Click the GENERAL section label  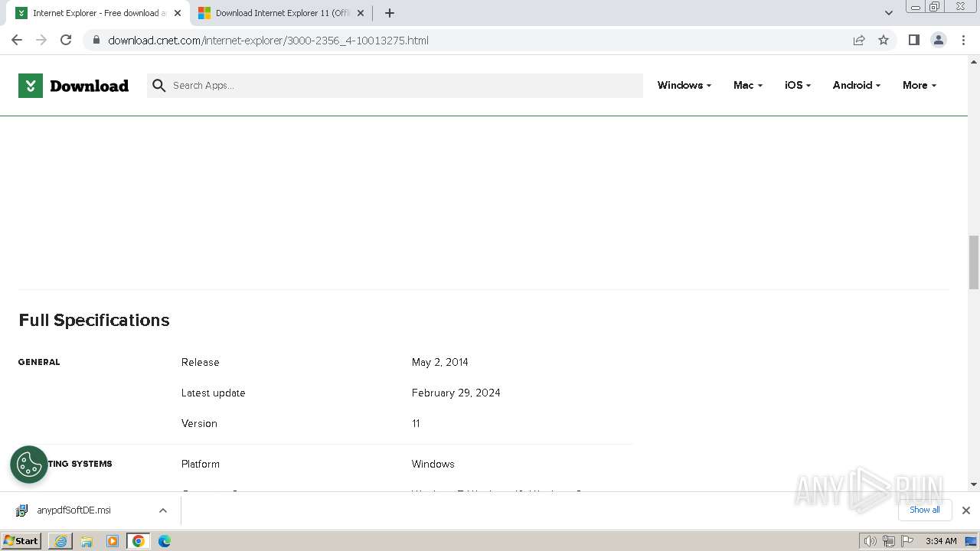coord(39,362)
